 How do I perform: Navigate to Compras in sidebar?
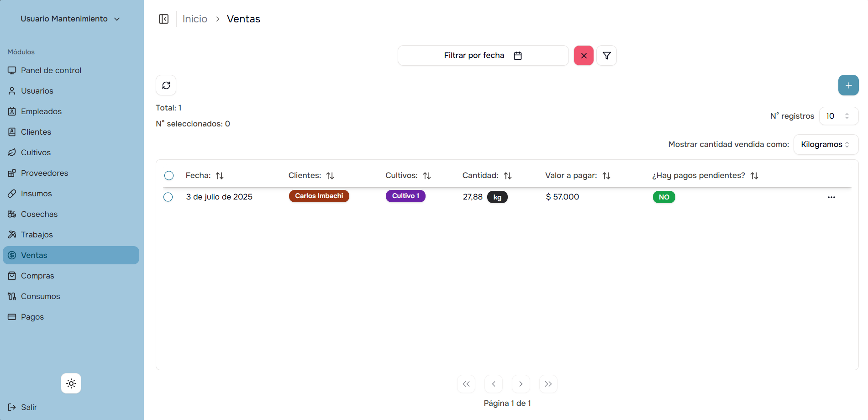(x=37, y=276)
